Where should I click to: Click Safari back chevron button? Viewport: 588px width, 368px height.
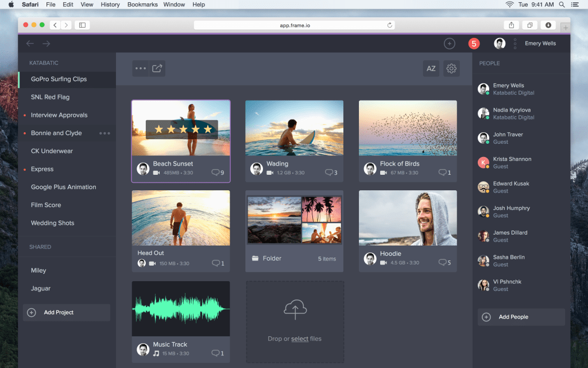point(55,25)
